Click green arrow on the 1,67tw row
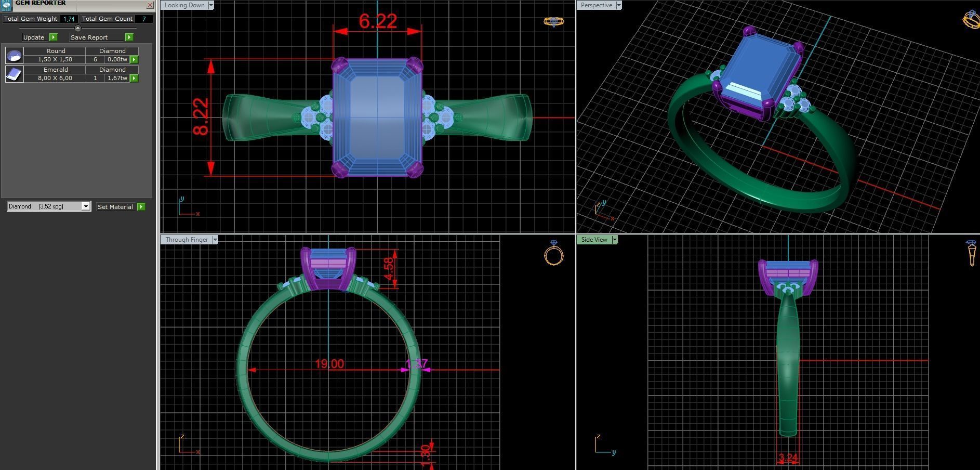The image size is (980, 470). 134,79
